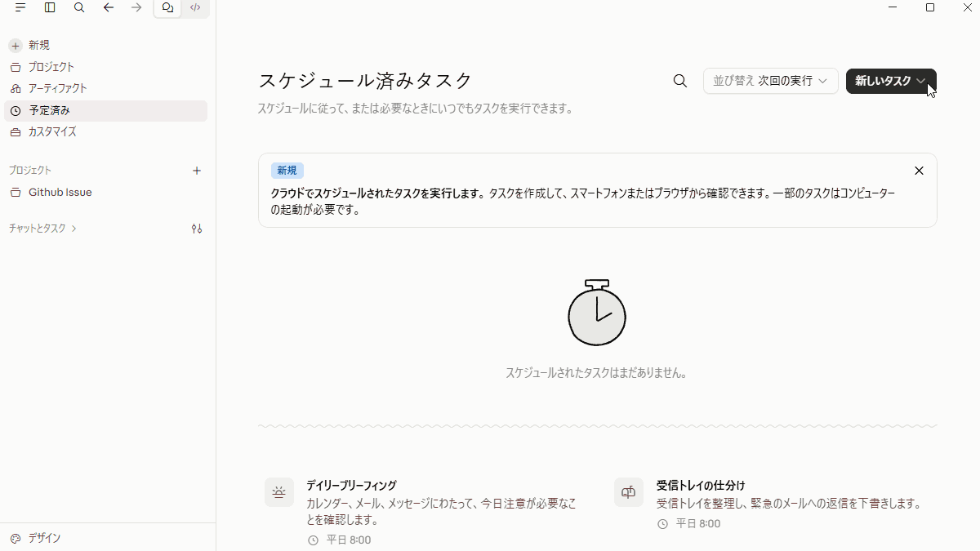
Task: Open カスタマイズ in the sidebar
Action: pyautogui.click(x=108, y=131)
